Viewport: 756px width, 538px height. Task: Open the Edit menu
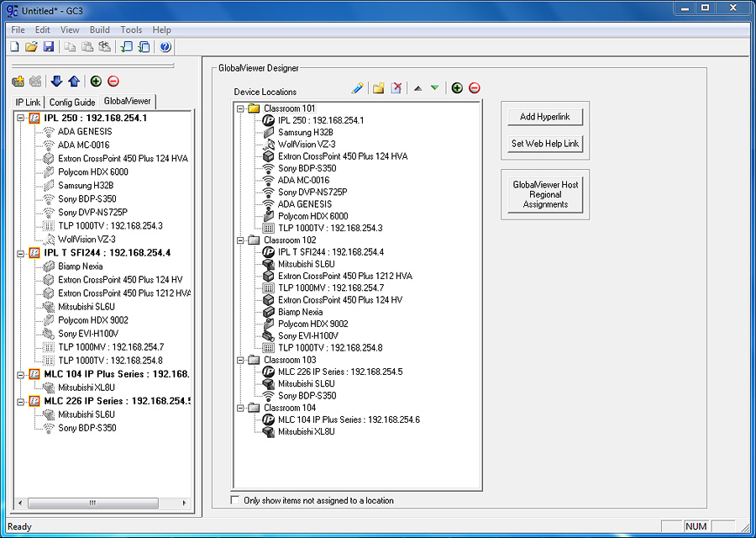click(43, 30)
